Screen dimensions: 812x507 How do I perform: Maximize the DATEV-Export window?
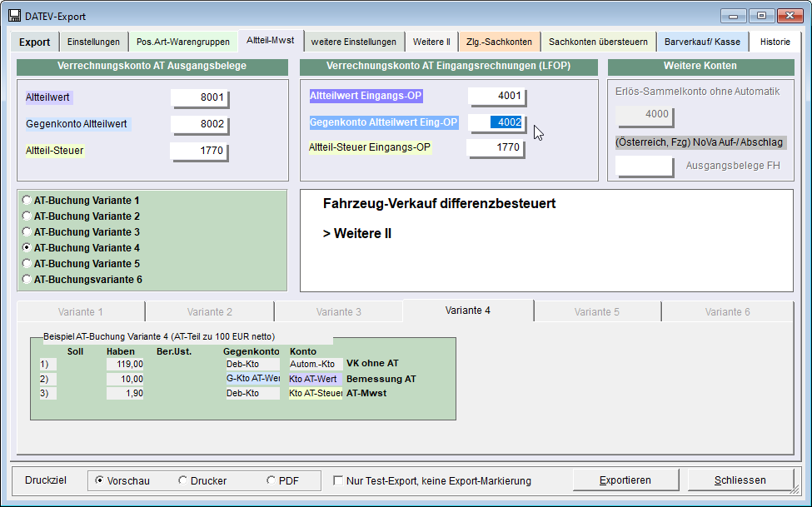[762, 16]
